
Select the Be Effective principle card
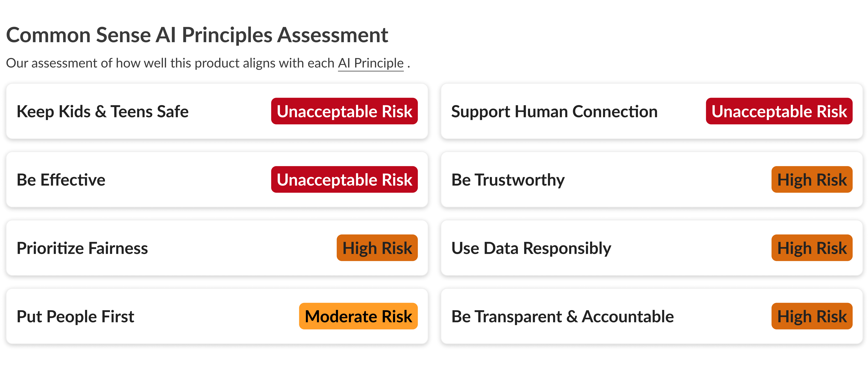(217, 180)
